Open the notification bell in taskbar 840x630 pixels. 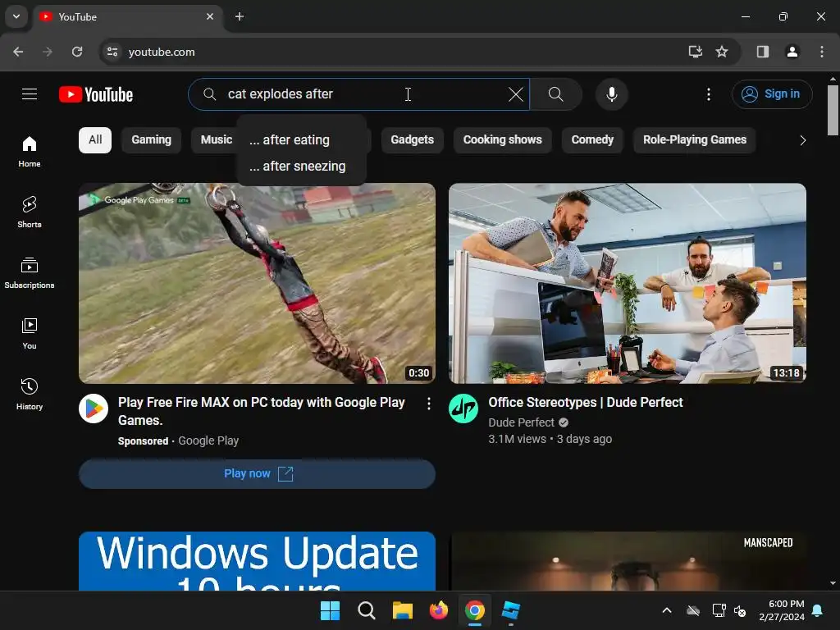coord(818,610)
